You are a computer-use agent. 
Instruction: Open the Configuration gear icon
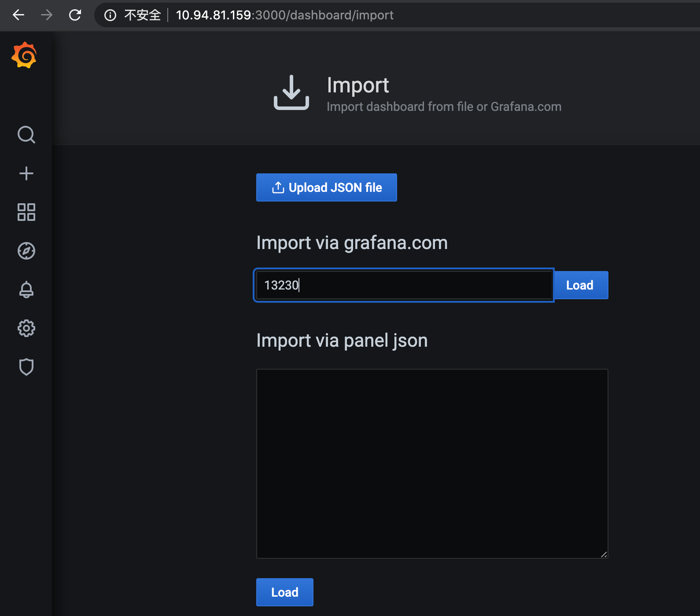tap(26, 328)
